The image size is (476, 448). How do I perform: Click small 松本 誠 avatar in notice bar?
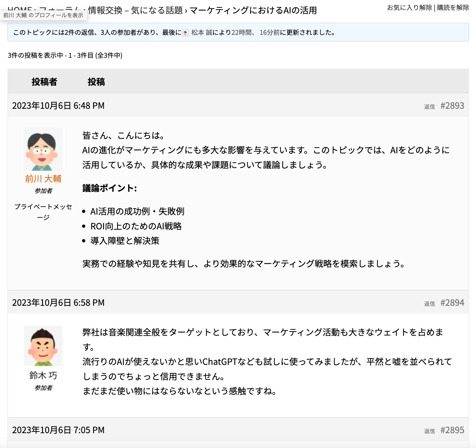(185, 33)
